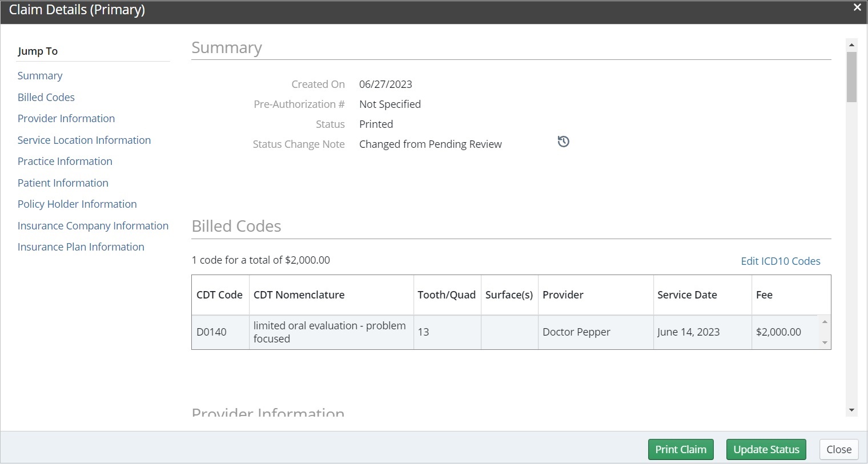Close the Claim Details dialog with X
Screen dimensions: 868x464
[x=857, y=8]
